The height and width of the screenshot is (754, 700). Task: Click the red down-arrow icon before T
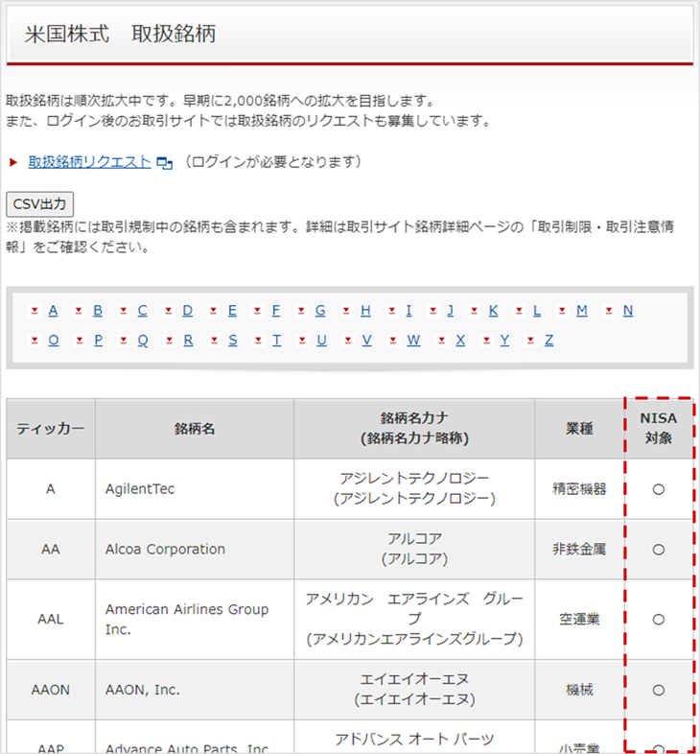(x=258, y=341)
